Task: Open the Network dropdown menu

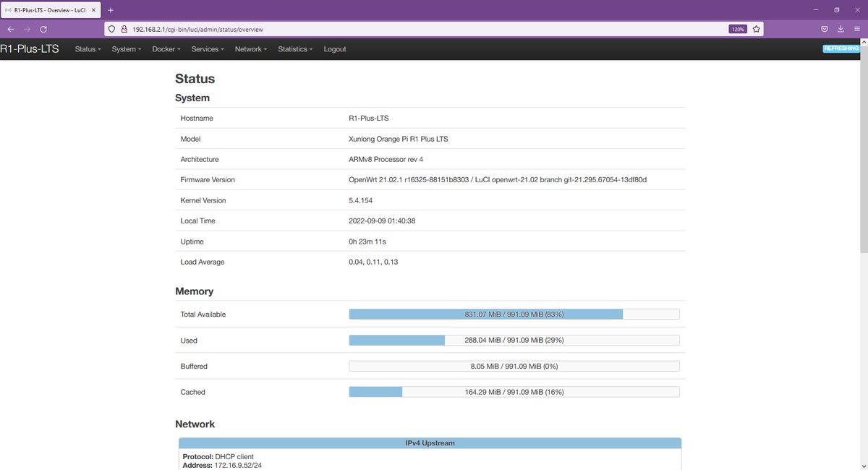Action: pos(251,49)
